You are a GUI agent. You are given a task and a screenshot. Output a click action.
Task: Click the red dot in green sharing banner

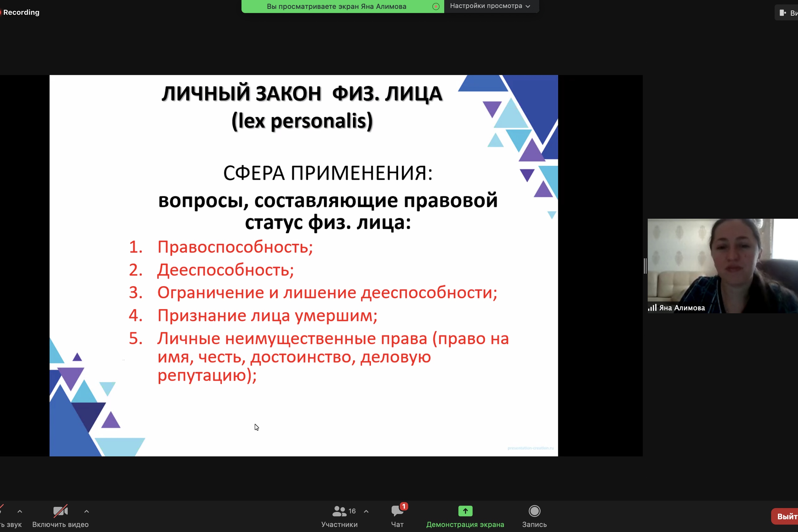(436, 7)
